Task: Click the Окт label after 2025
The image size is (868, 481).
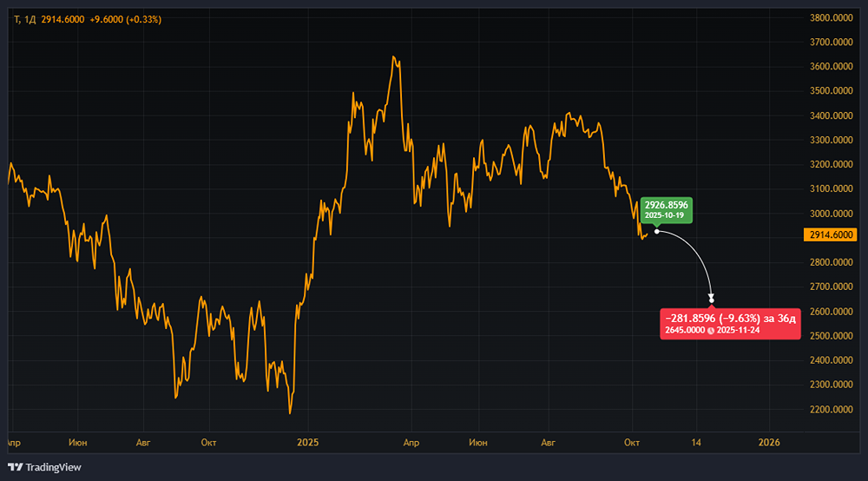Action: click(x=632, y=442)
